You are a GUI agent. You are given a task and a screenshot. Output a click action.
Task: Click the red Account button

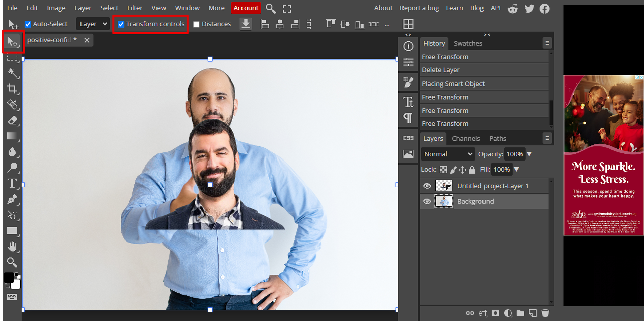(246, 8)
